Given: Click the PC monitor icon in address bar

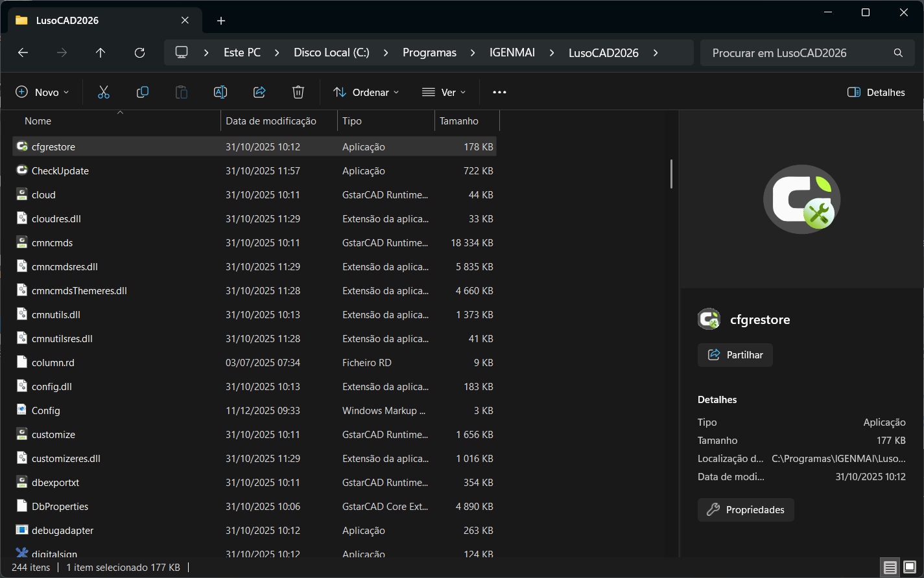Looking at the screenshot, I should click(x=182, y=52).
